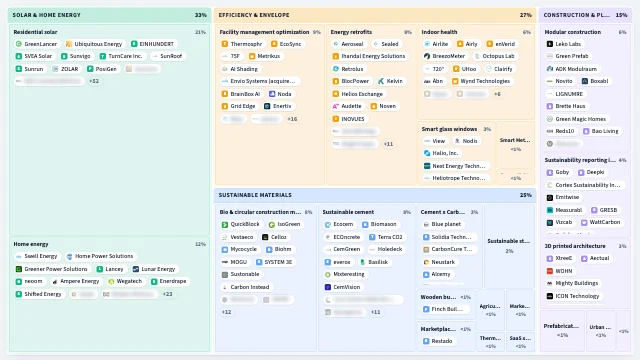Click the Wegatech logo icon
Image resolution: width=640 pixels, height=360 pixels.
click(111, 282)
